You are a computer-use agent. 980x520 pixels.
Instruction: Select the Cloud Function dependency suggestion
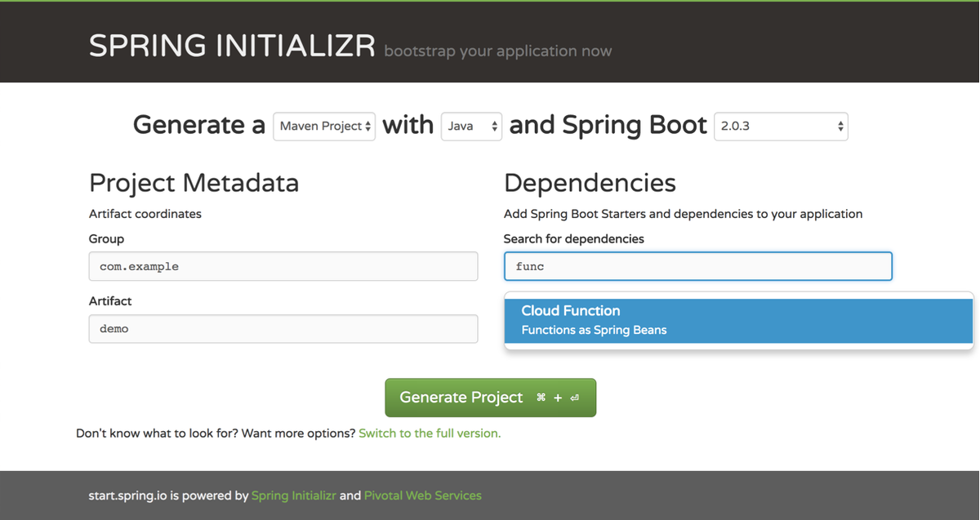coord(570,310)
